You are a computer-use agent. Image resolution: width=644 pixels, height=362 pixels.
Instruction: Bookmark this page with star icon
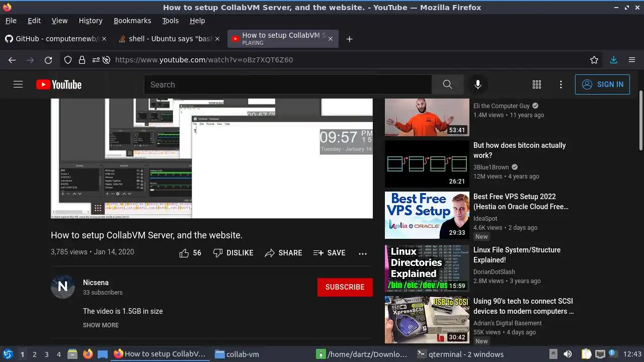pos(594,60)
